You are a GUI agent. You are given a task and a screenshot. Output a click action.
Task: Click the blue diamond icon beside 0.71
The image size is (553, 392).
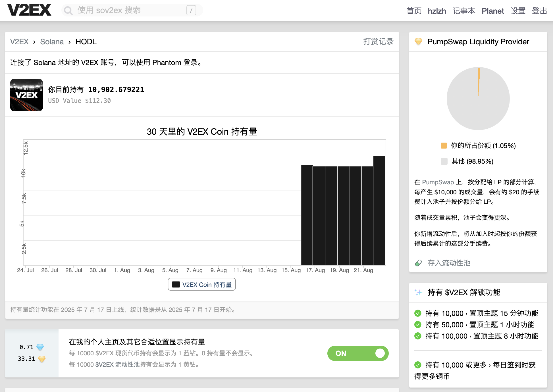coord(40,347)
